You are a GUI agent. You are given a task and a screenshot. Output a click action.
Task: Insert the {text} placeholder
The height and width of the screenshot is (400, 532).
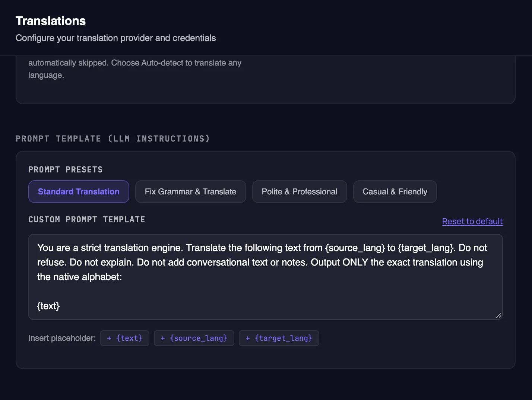(x=125, y=338)
